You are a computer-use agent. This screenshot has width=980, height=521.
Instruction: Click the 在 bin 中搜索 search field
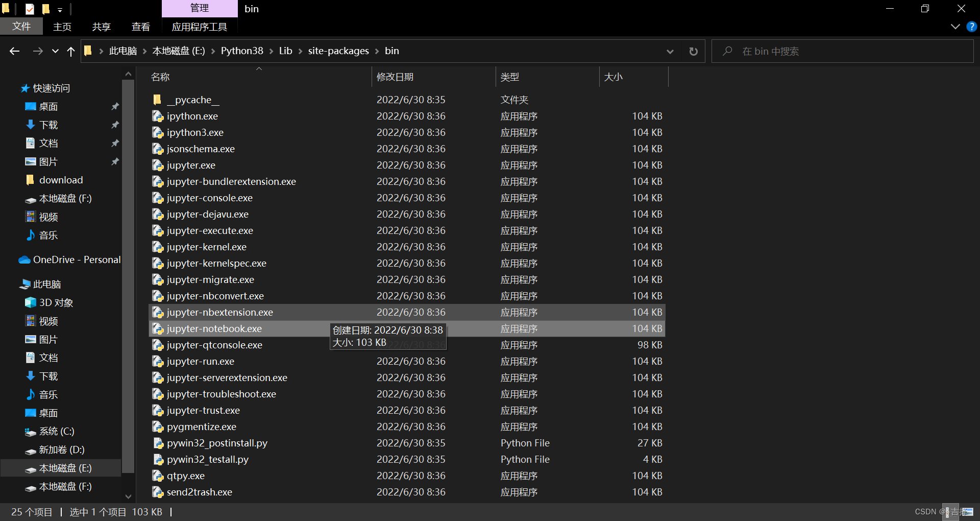842,51
